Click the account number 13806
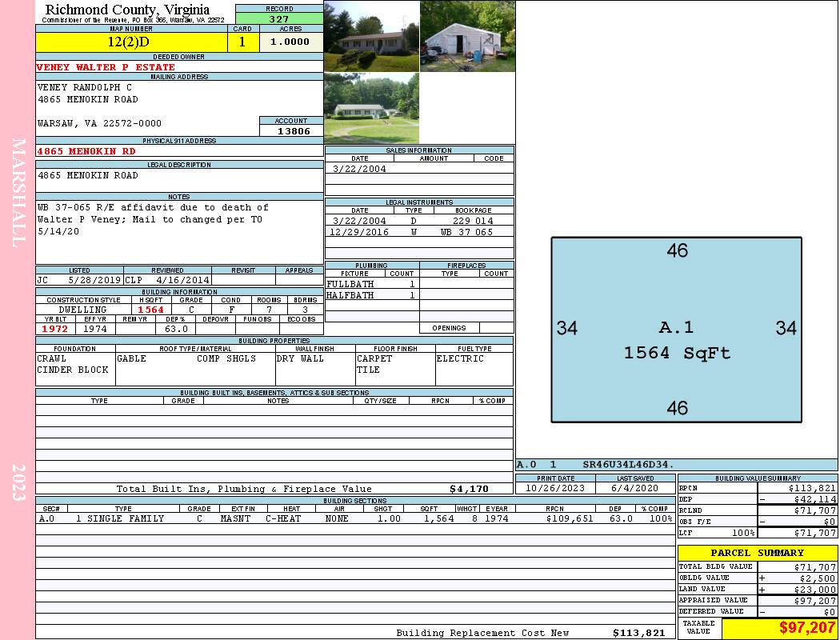 [291, 130]
